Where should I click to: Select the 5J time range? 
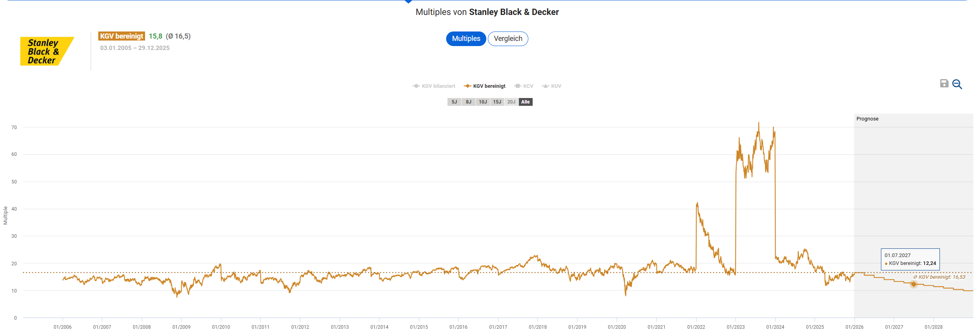(x=454, y=102)
